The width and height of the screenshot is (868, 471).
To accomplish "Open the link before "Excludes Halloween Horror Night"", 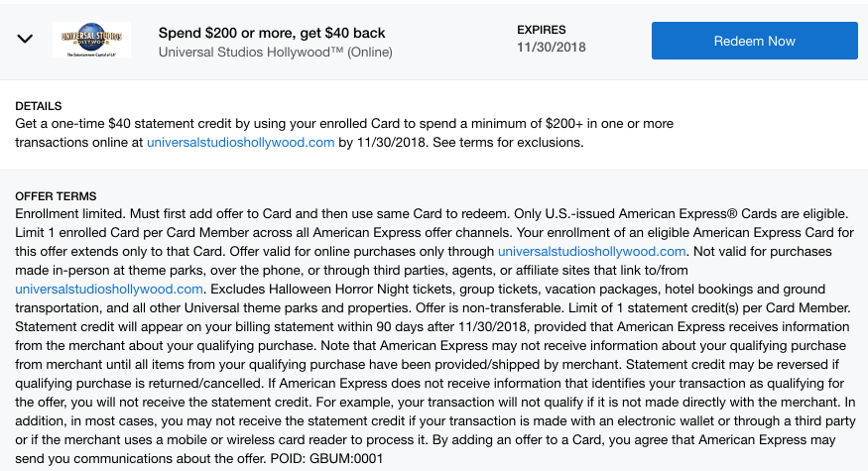I will click(x=109, y=289).
